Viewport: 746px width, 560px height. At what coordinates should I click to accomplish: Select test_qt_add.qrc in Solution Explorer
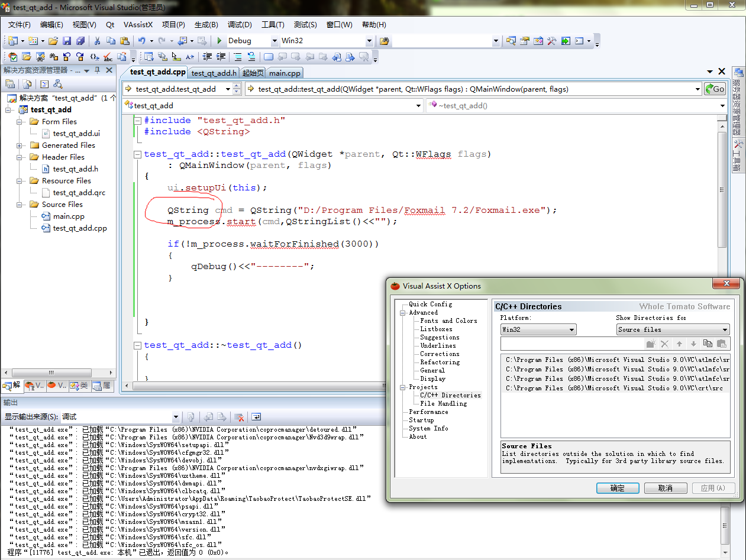tap(79, 193)
